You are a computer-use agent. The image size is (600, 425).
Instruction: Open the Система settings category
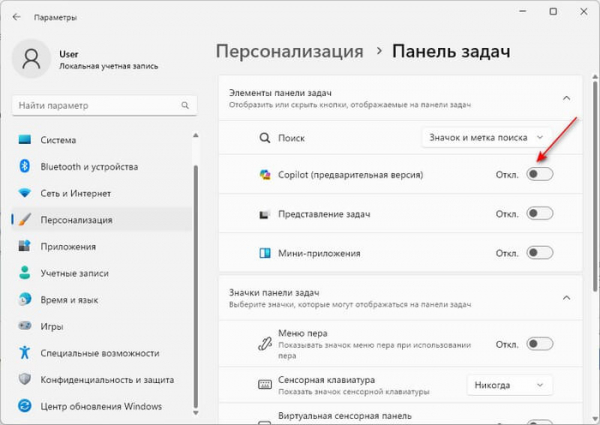(101, 140)
